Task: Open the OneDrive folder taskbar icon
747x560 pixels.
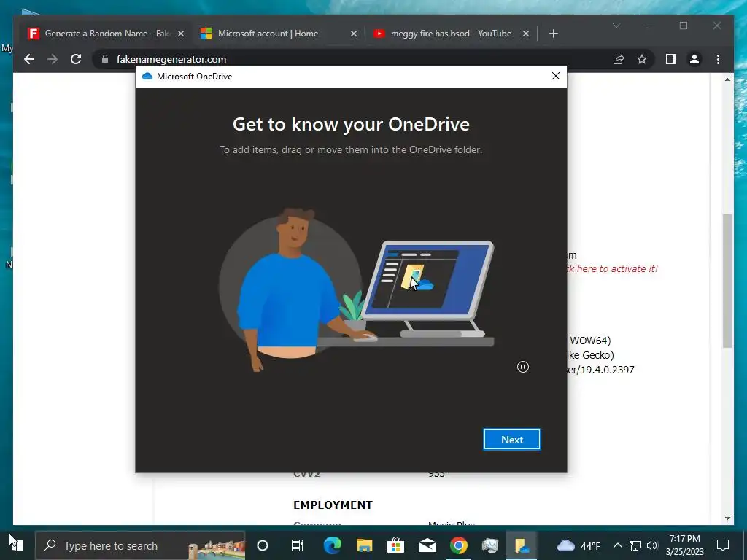Action: pyautogui.click(x=522, y=545)
